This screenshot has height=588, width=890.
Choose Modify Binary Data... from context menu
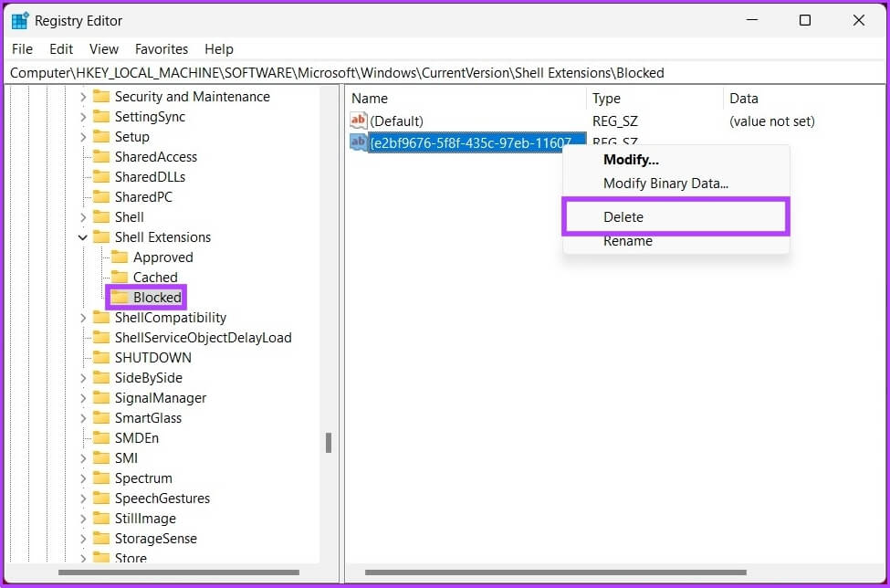[675, 184]
